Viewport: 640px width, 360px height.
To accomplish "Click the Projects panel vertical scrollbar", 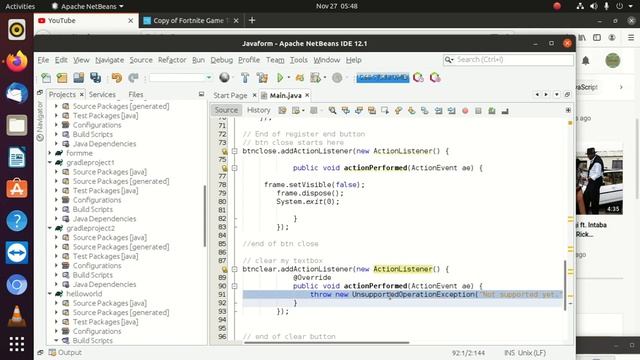I will pos(204,216).
